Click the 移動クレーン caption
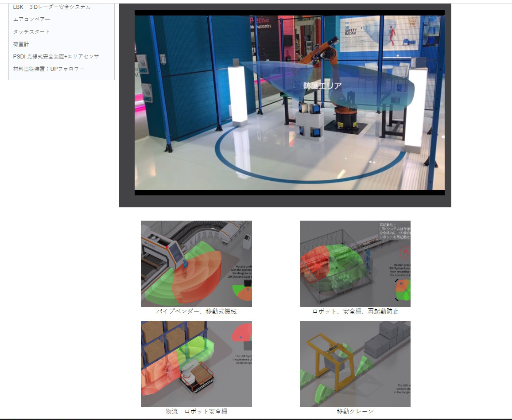 [355, 412]
